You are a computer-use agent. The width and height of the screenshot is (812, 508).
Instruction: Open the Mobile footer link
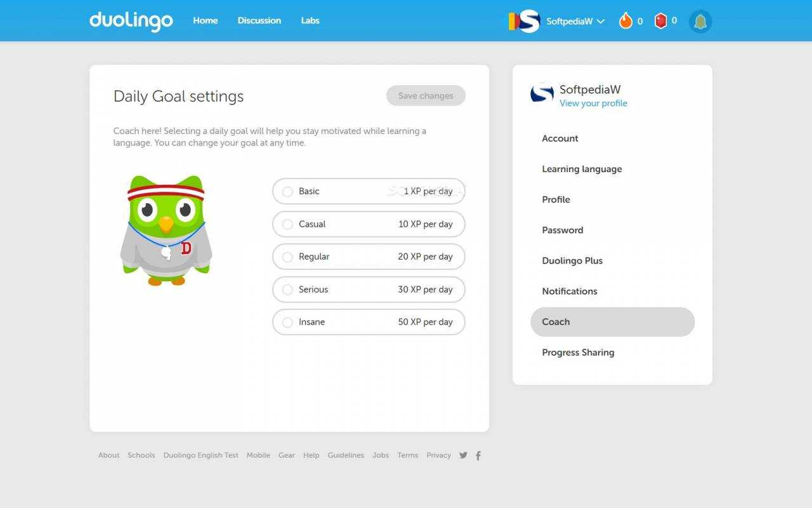pos(258,455)
